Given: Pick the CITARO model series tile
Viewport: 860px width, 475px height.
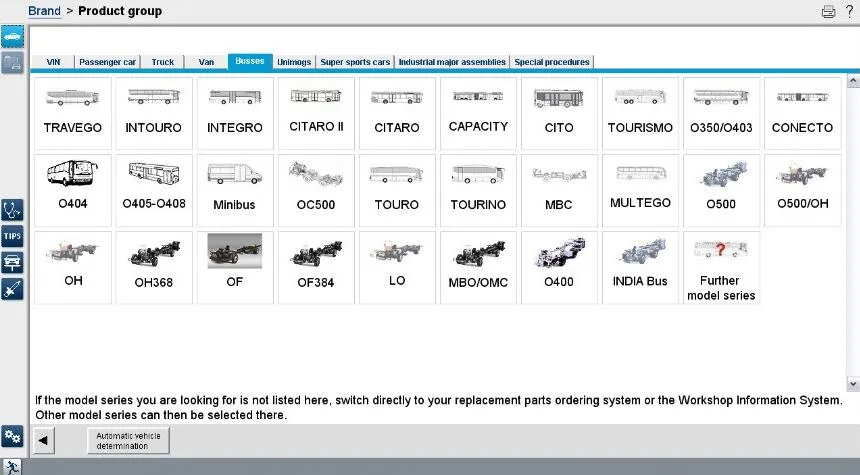Looking at the screenshot, I should coord(397,114).
